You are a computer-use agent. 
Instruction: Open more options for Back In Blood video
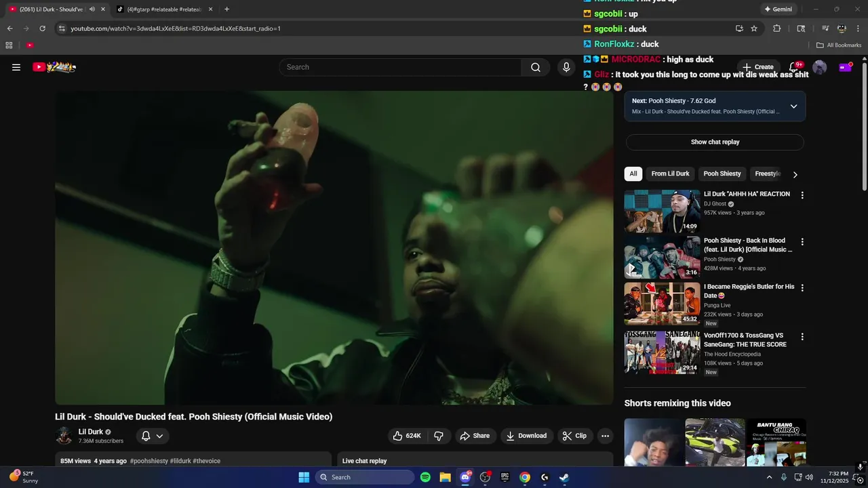click(802, 242)
